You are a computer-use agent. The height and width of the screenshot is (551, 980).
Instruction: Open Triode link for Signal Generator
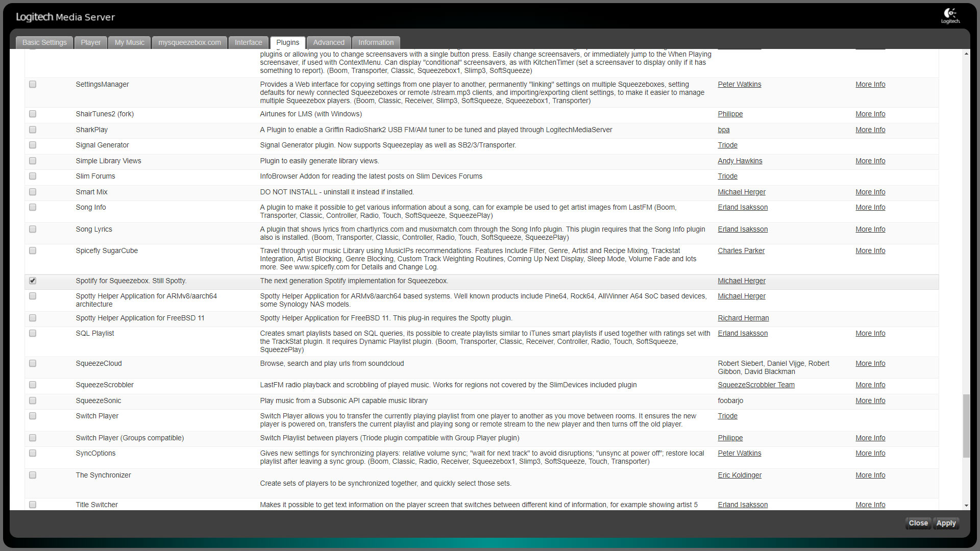727,145
